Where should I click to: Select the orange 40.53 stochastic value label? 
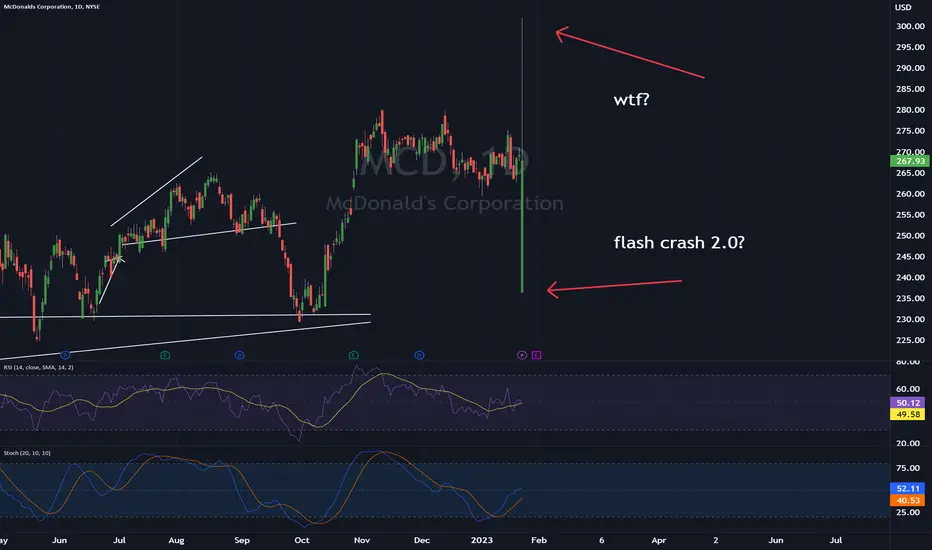[x=908, y=501]
